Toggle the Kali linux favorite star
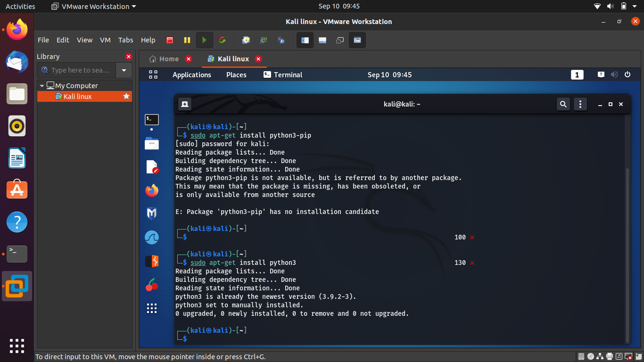 click(126, 96)
